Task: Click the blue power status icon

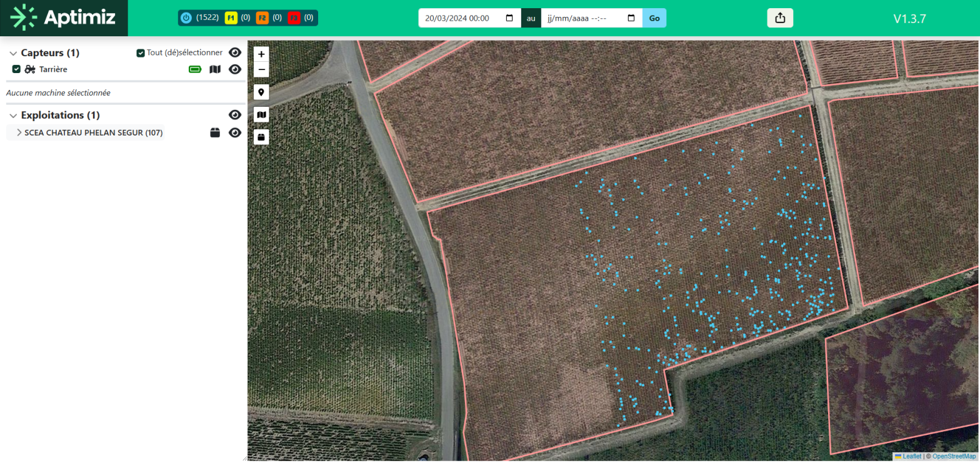Action: click(x=186, y=18)
